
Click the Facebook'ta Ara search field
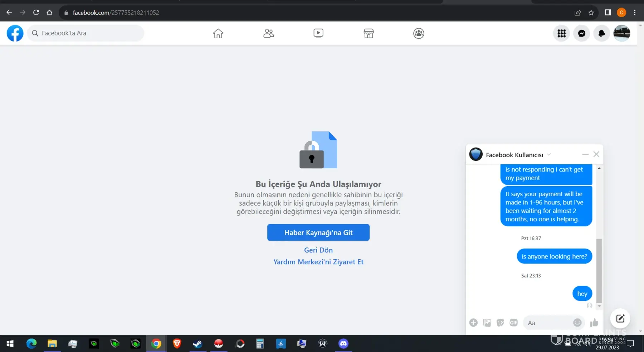[86, 33]
